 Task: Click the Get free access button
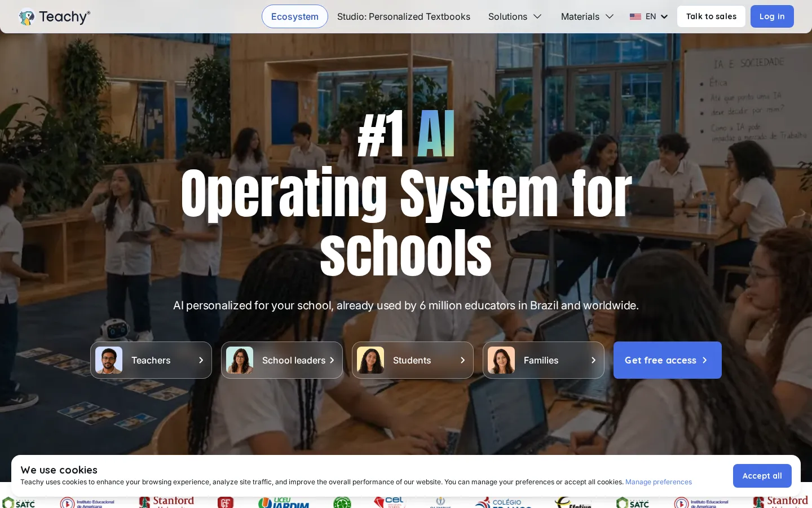tap(668, 360)
